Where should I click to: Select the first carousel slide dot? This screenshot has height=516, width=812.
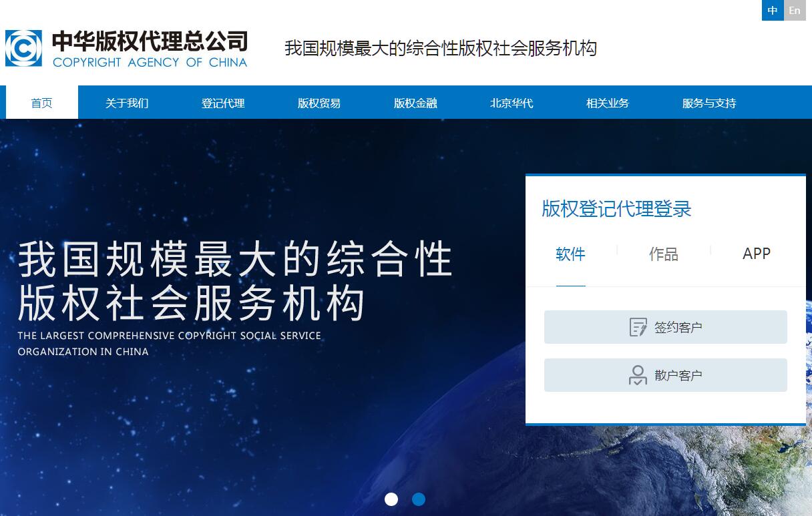[391, 499]
